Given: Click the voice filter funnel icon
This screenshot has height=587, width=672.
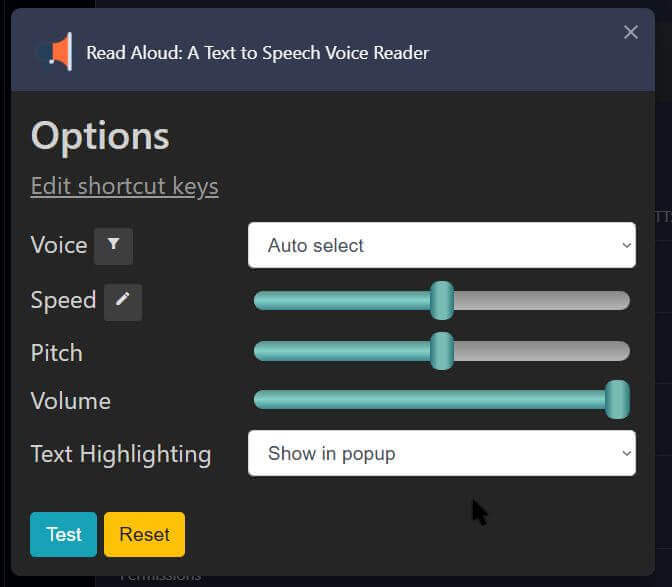Looking at the screenshot, I should pos(113,246).
